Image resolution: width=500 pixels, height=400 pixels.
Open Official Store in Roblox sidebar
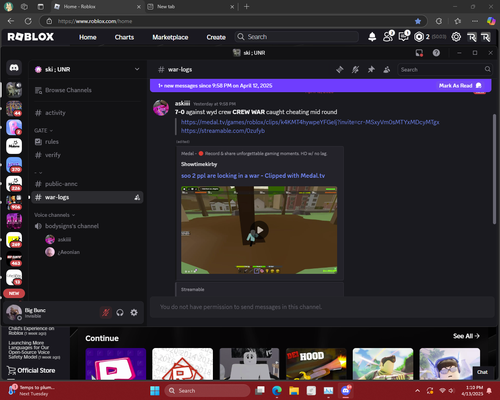[31, 370]
